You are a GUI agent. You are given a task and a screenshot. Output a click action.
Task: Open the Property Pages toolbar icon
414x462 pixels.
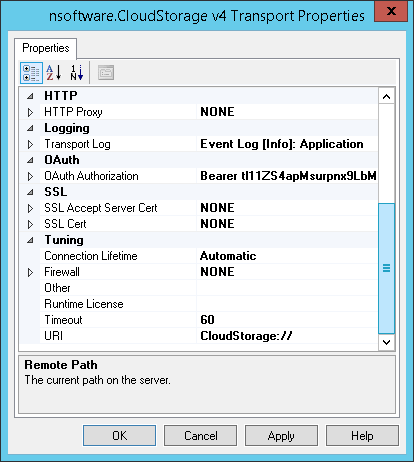click(106, 73)
